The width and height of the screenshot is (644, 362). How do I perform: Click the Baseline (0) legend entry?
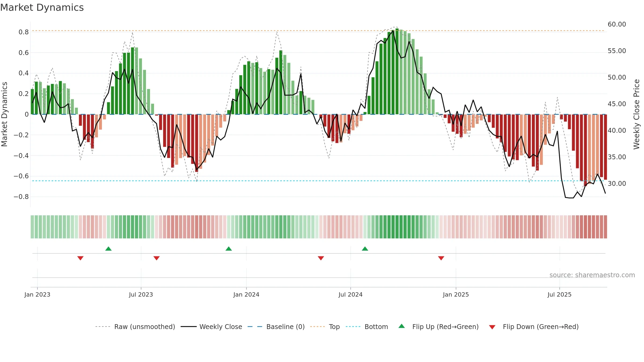point(276,327)
